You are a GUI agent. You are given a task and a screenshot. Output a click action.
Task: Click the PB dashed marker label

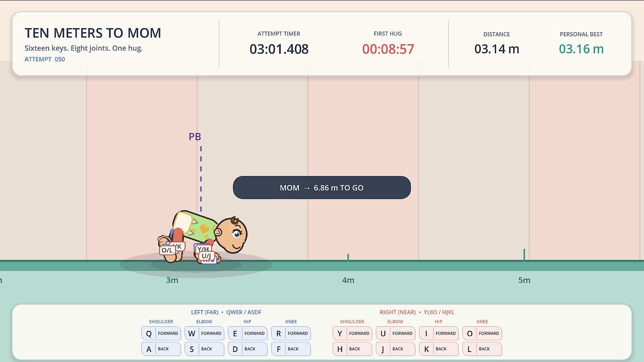point(195,137)
